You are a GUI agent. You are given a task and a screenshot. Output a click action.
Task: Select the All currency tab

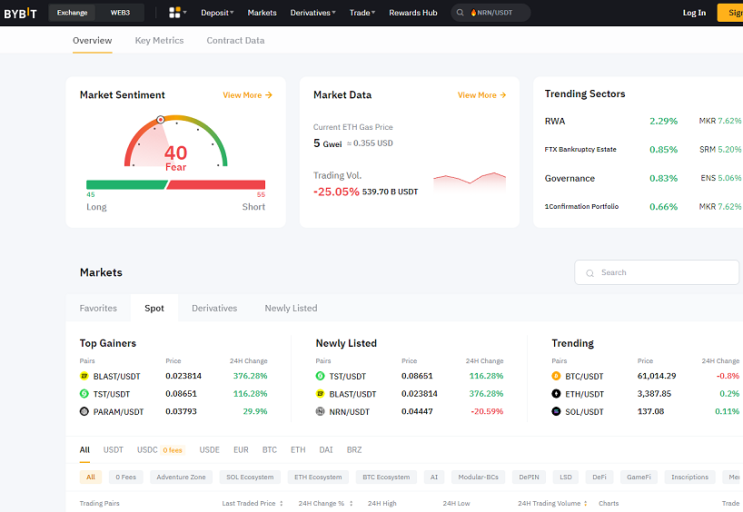click(85, 450)
